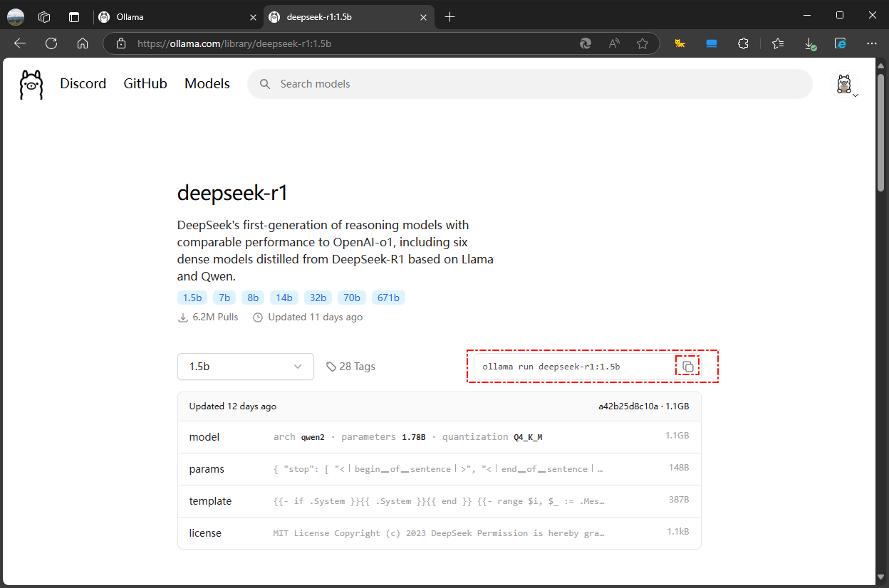889x588 pixels.
Task: Click the Updated 12 days ago text
Action: coord(233,406)
